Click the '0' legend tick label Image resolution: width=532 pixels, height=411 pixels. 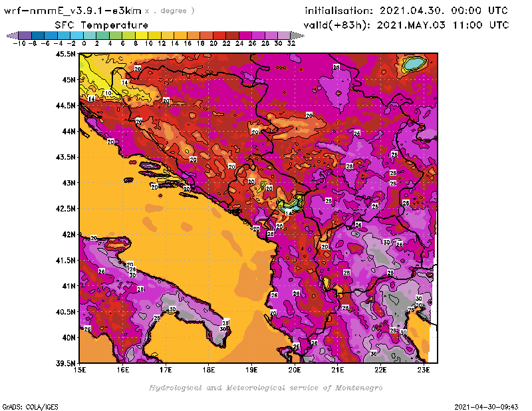point(84,44)
